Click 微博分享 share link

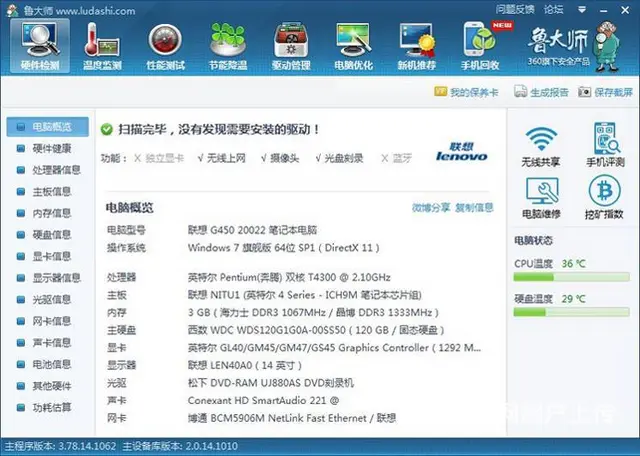pyautogui.click(x=431, y=208)
